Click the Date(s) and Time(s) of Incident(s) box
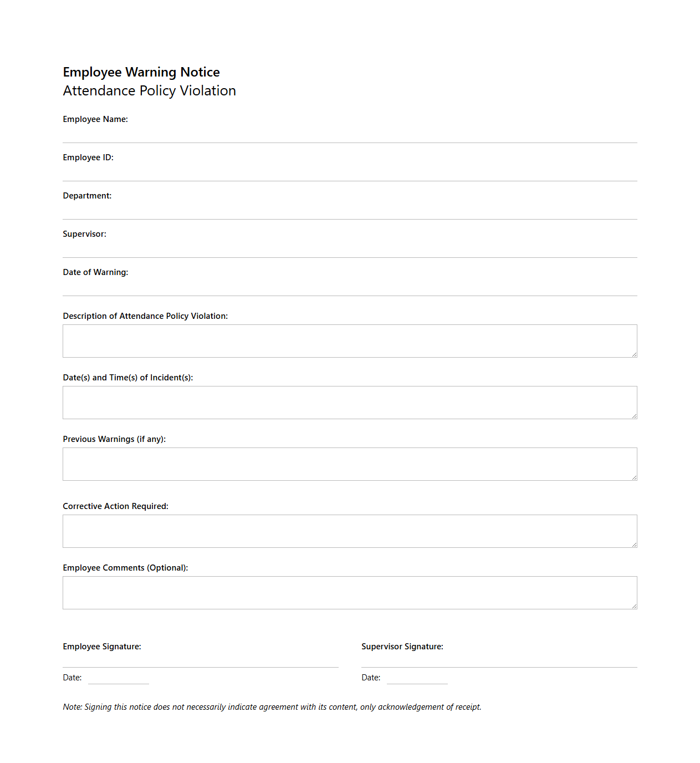Screen dimensions: 700x763 (x=349, y=402)
